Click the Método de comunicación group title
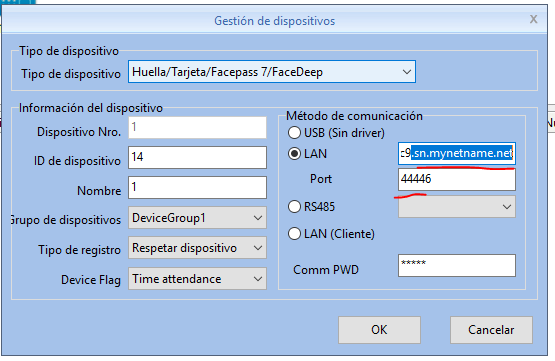Screen dimensions: 555x361 pyautogui.click(x=354, y=116)
